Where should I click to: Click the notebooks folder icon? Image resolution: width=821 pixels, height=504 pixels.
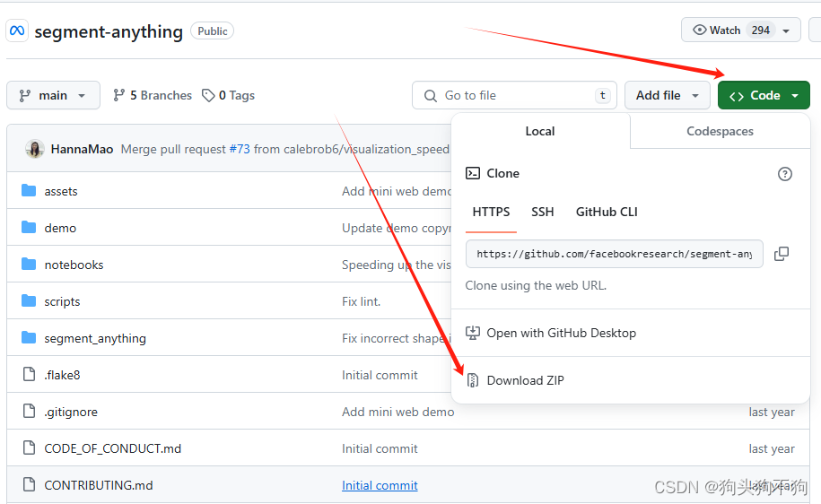pyautogui.click(x=29, y=265)
